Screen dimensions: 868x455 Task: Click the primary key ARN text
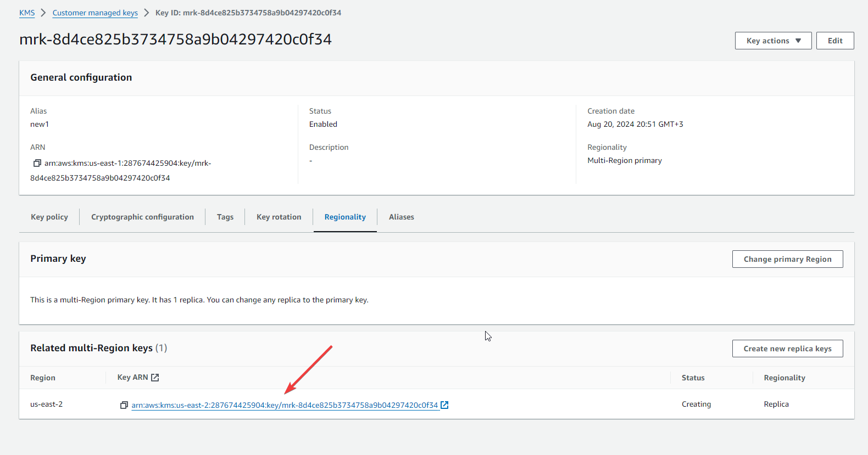click(121, 170)
